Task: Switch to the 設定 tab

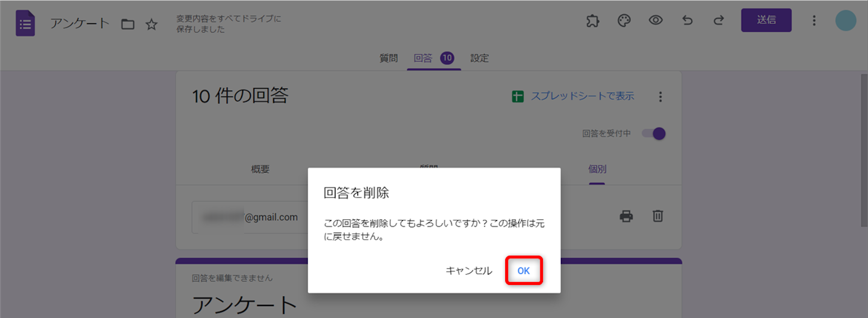Action: point(479,58)
